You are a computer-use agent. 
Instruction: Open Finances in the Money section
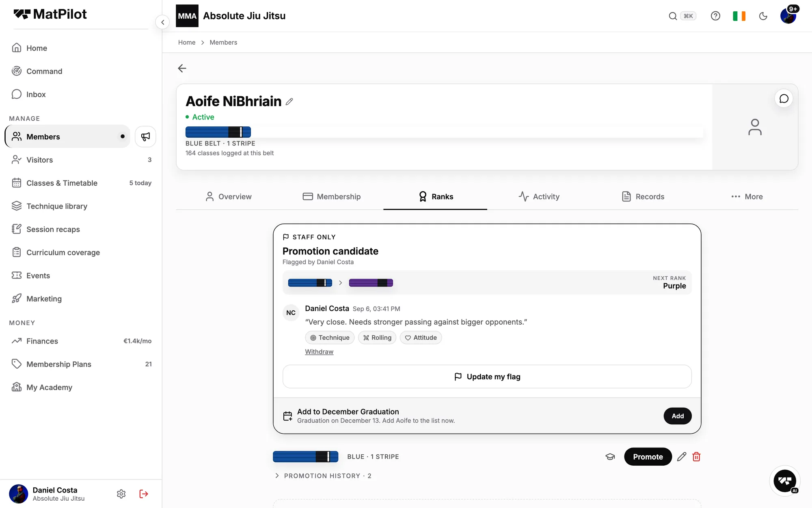tap(81, 341)
